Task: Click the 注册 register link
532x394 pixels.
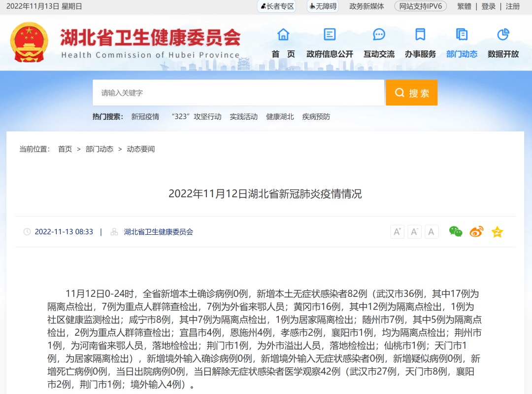Action: coord(513,6)
